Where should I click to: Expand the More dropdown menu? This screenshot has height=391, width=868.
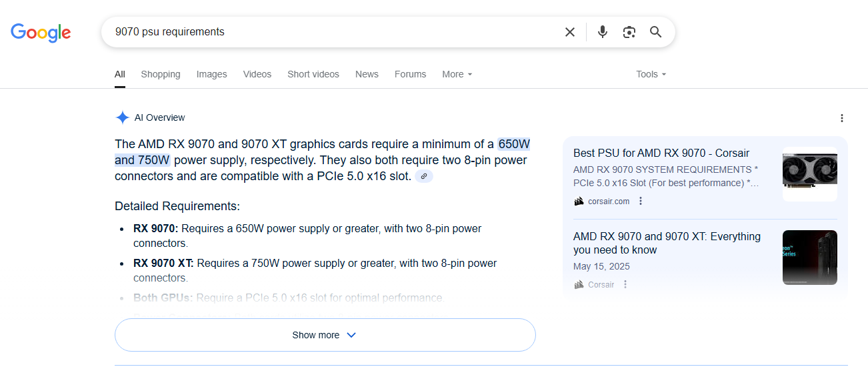457,74
